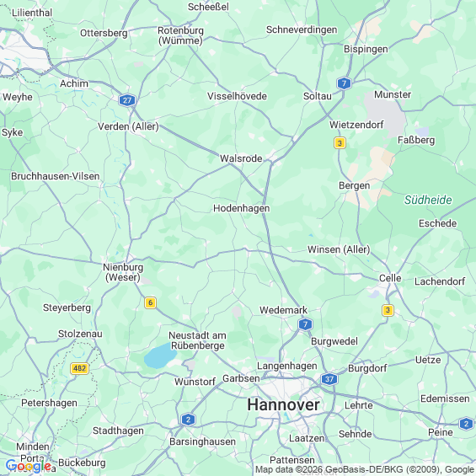
Task: Click the A37 shield near Burgdorf
Action: 329,379
